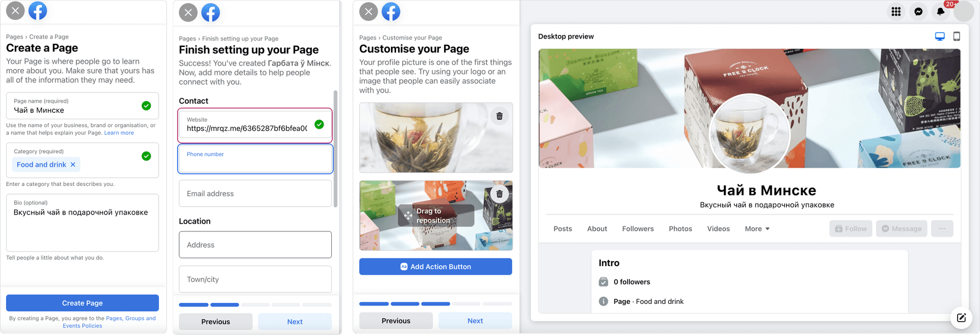Click the setup form vertical scrollbar
Viewport: 980px width, 335px height.
[335, 149]
